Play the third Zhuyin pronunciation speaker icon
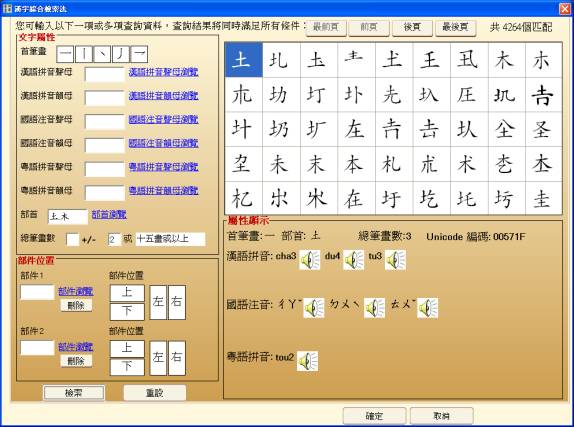 [x=428, y=308]
